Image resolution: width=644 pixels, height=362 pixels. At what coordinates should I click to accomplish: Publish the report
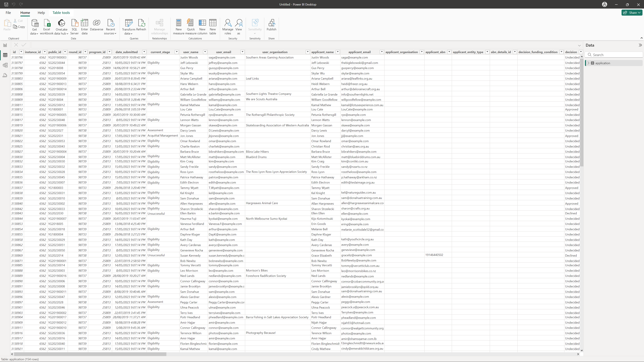point(271,25)
